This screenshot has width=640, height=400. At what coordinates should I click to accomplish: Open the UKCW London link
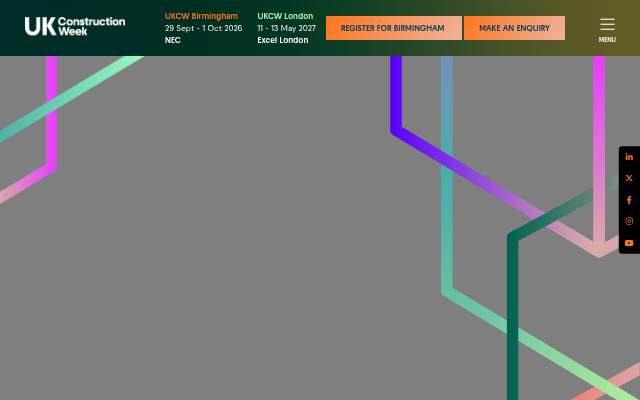285,16
